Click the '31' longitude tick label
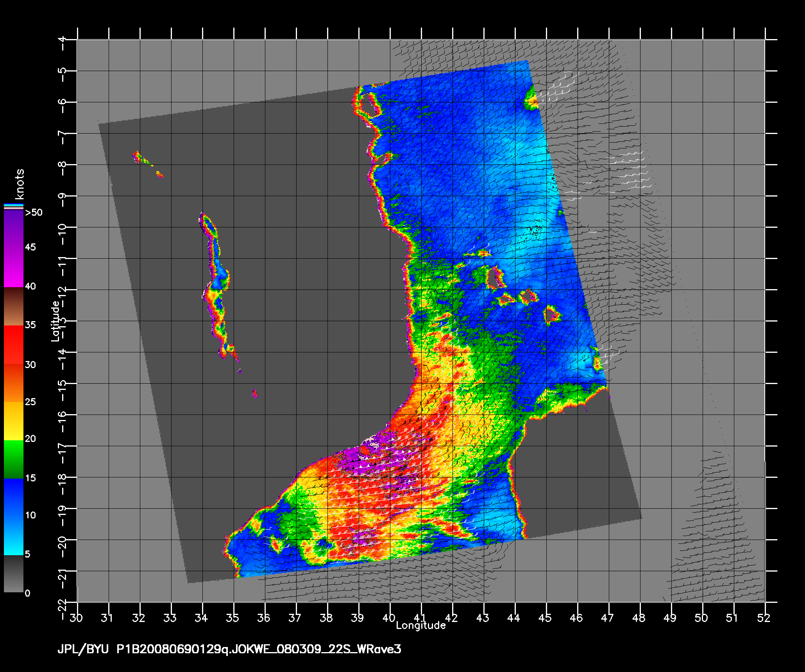 [107, 618]
